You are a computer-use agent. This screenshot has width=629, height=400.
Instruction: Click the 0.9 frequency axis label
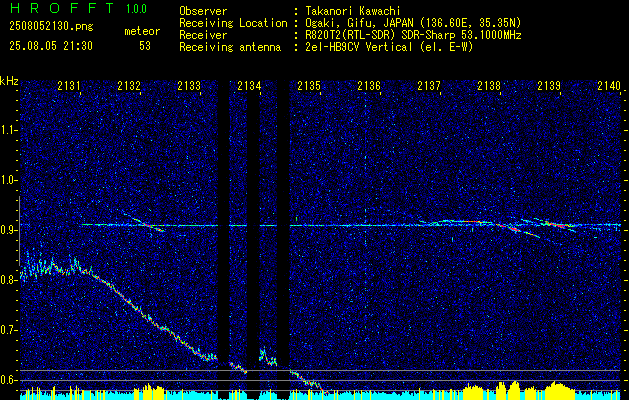tap(8, 230)
